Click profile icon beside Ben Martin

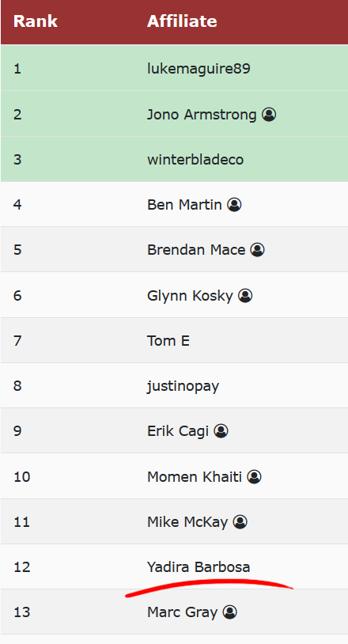pyautogui.click(x=234, y=205)
